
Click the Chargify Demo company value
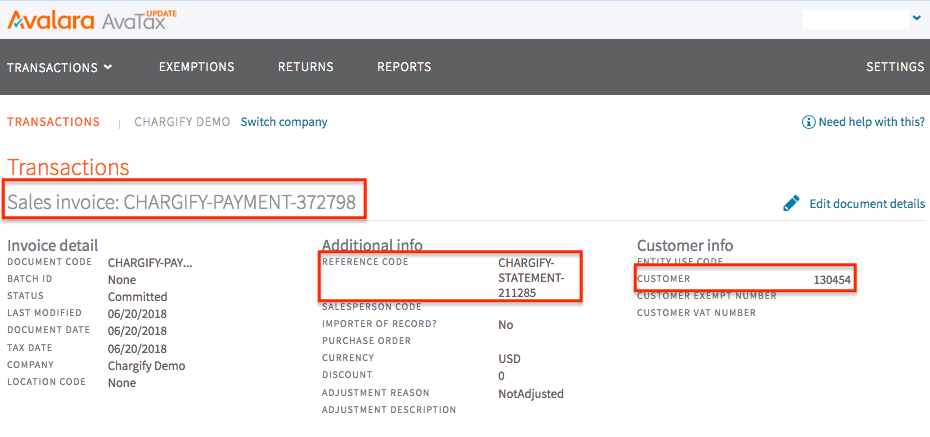146,366
